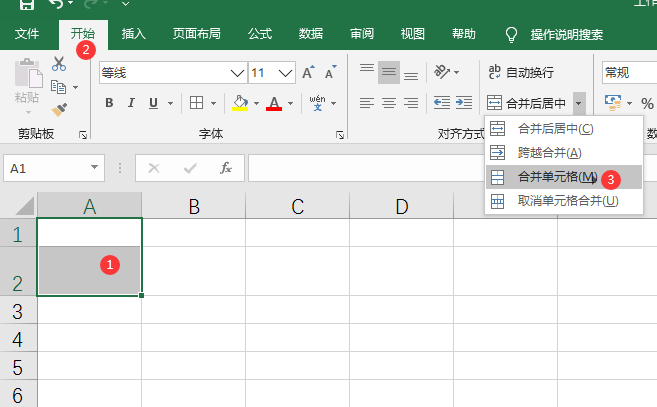Screen dimensions: 657x407
Task: Expand the A1 Name Box dropdown
Action: (94, 168)
